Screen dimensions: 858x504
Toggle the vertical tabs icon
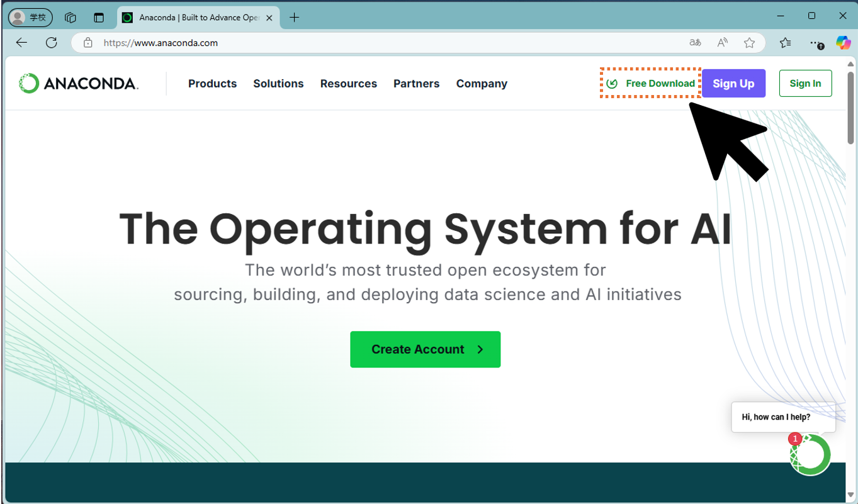(x=99, y=18)
